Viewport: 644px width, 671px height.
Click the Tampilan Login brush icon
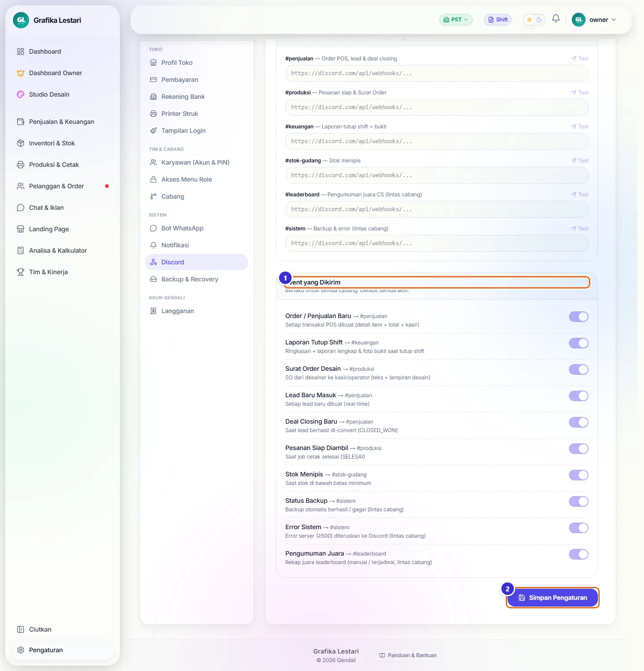(153, 131)
